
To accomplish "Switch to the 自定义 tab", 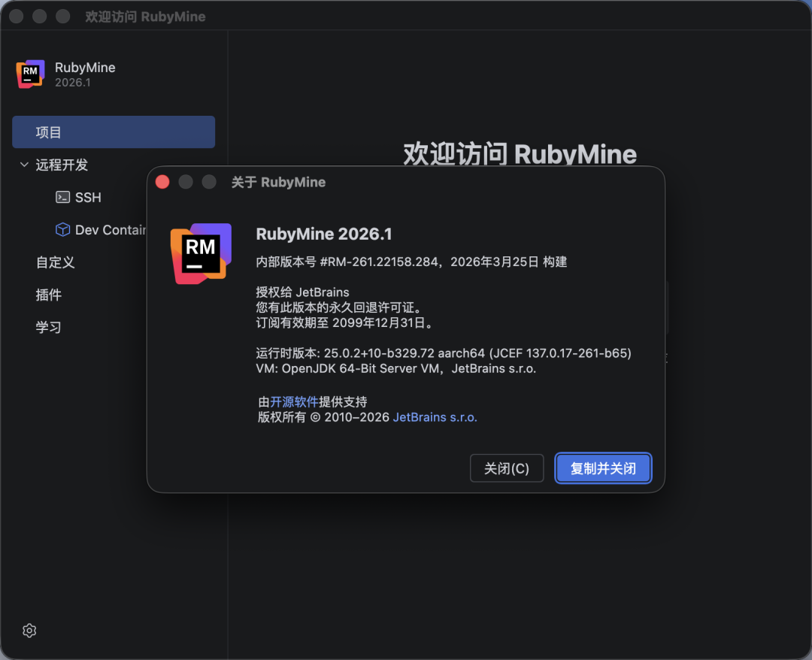I will point(55,262).
